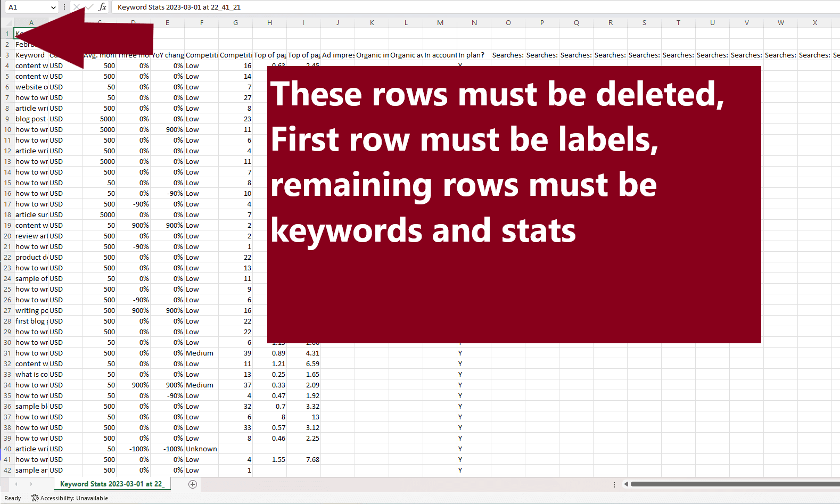Click the 'Keyword' header cell in row 3
Screen dimensions: 840x504
point(31,55)
